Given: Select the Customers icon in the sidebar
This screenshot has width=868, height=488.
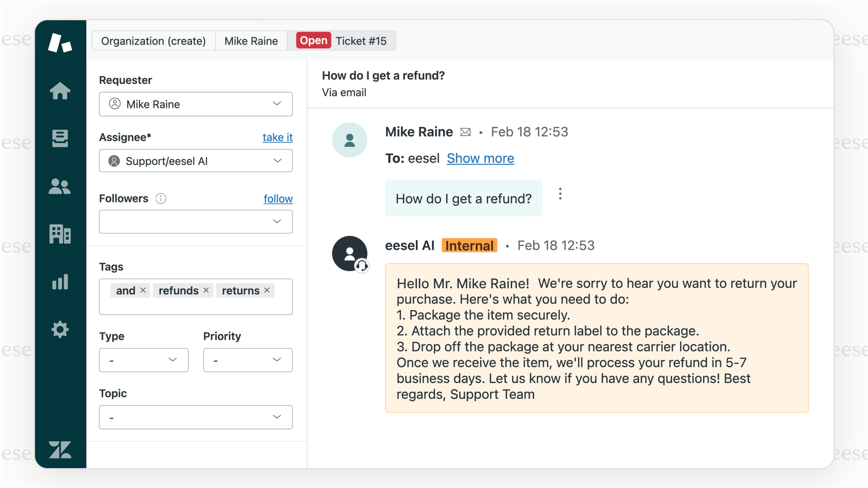Looking at the screenshot, I should click(x=60, y=186).
